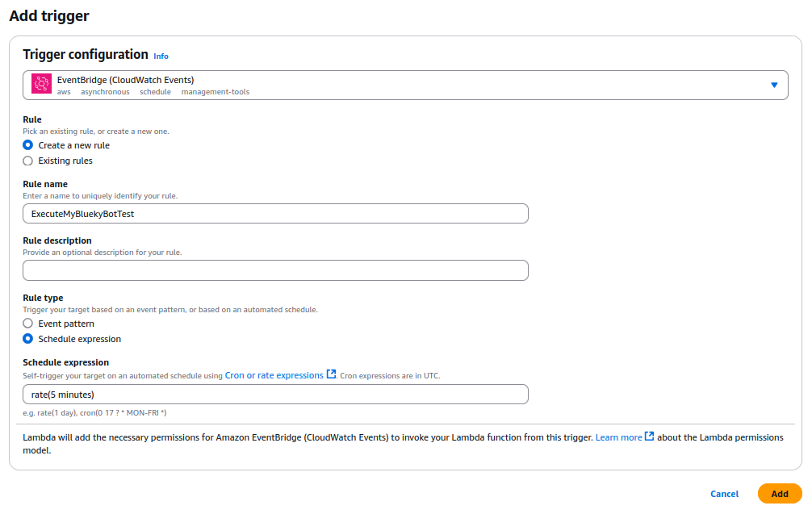Screen dimensions: 812x514
Task: Open the Learn more permissions link
Action: click(x=618, y=437)
